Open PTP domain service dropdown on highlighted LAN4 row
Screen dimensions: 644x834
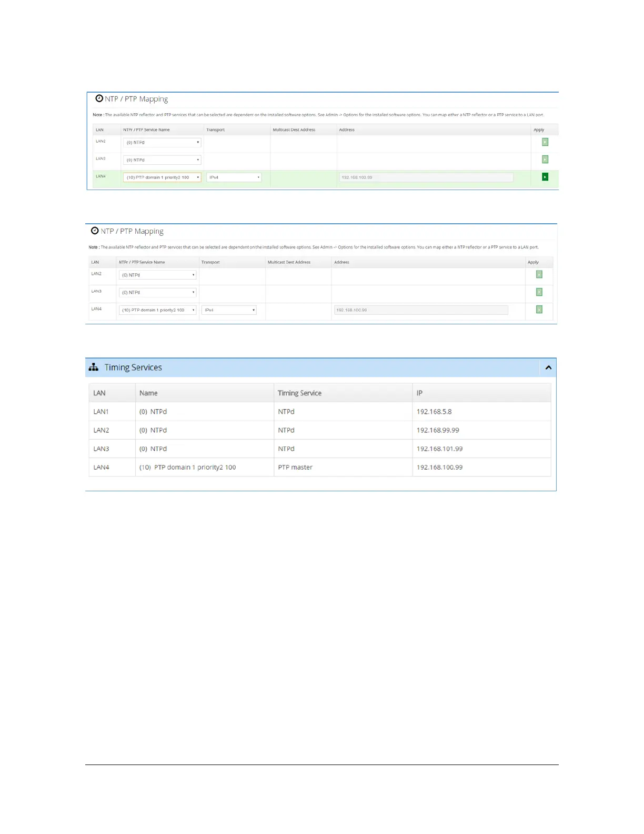coord(162,177)
